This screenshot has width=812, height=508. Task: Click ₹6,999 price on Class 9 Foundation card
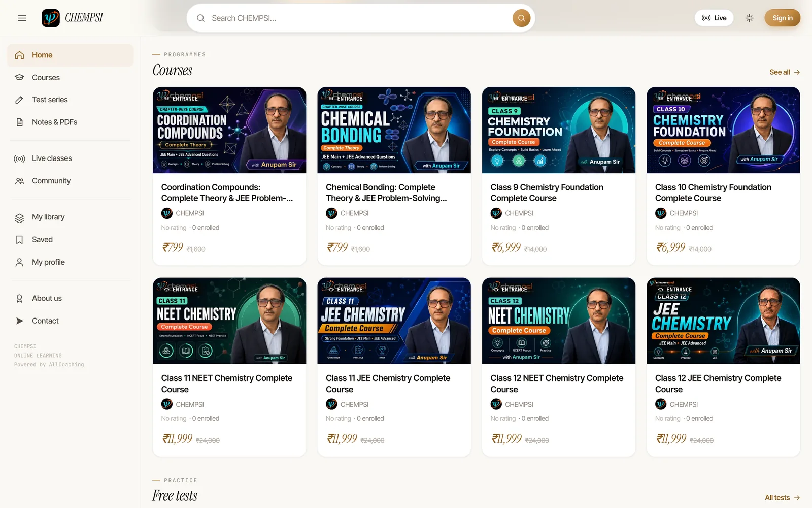(506, 247)
